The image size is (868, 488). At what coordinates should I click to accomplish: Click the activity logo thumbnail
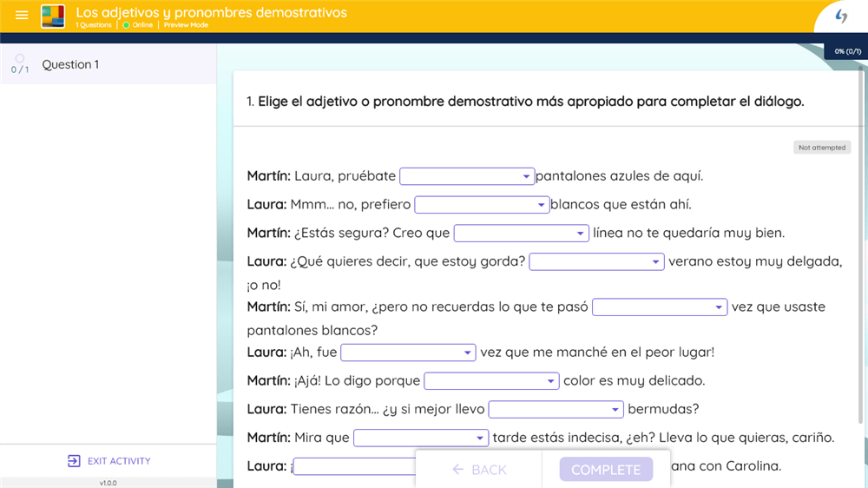pos(53,16)
